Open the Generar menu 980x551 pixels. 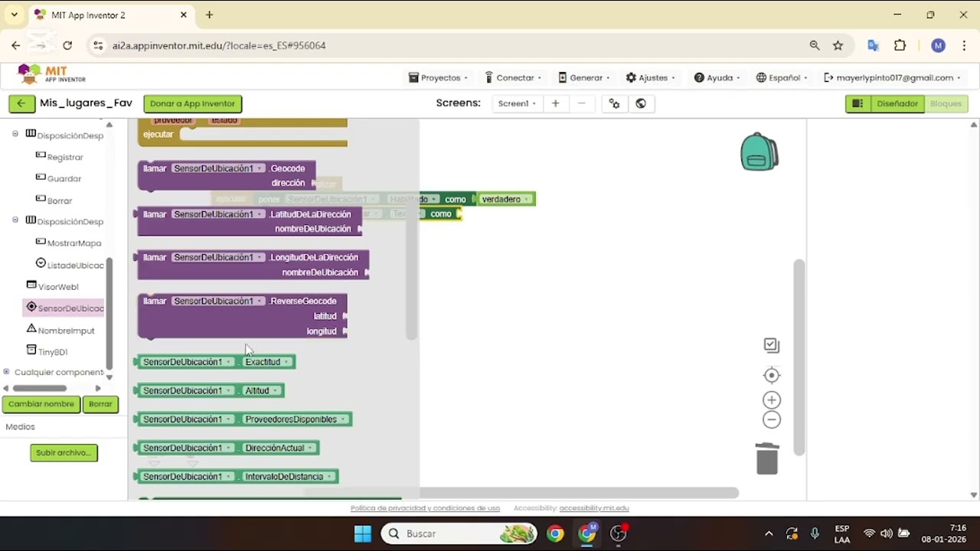[x=583, y=77]
